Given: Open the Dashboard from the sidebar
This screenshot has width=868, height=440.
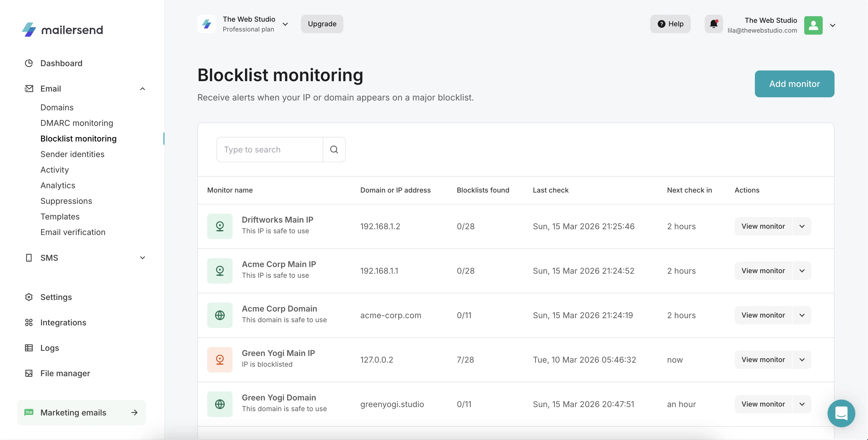Looking at the screenshot, I should pos(61,63).
